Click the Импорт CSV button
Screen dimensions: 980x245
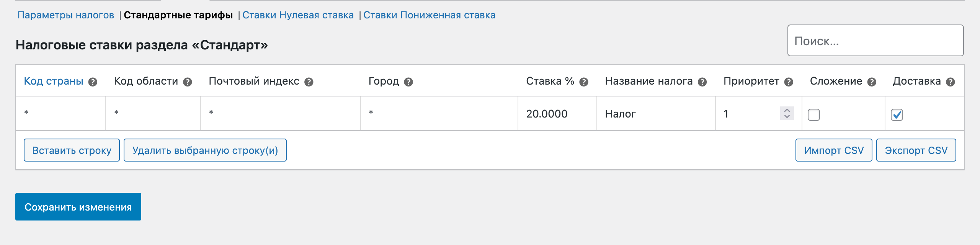pyautogui.click(x=834, y=150)
